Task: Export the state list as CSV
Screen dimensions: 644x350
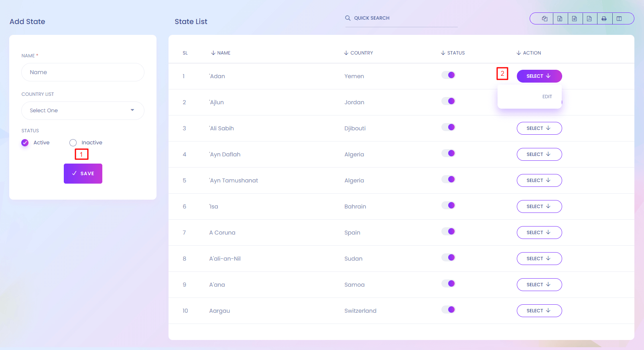Action: click(x=575, y=18)
